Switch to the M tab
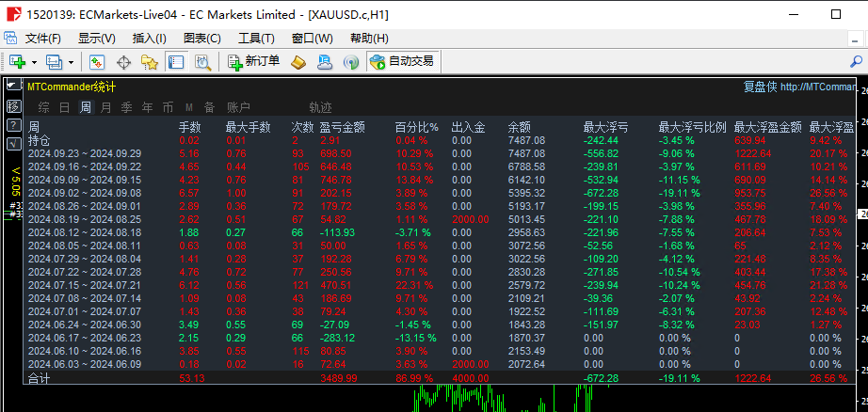Viewport: 868px width, 412px height. 189,107
